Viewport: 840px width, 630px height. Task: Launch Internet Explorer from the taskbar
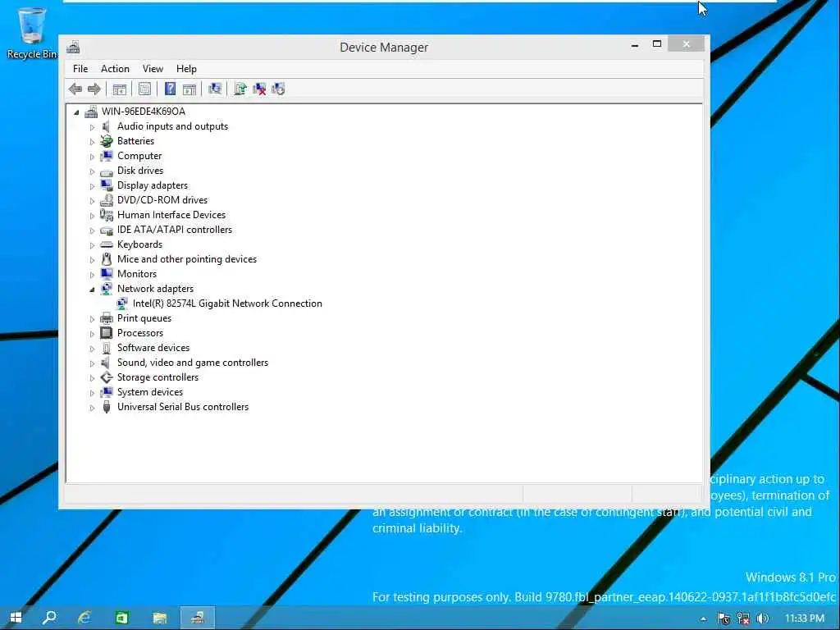point(84,618)
